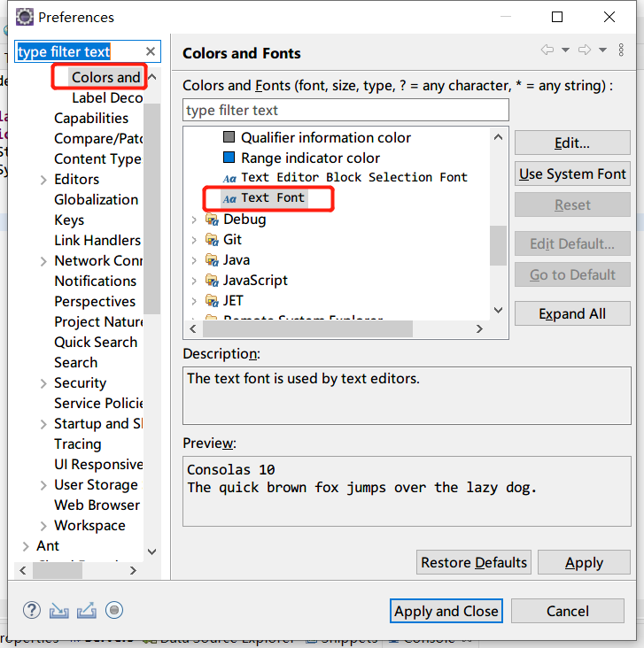Screen dimensions: 644x648
Task: Click the Git folder icon
Action: pos(212,240)
